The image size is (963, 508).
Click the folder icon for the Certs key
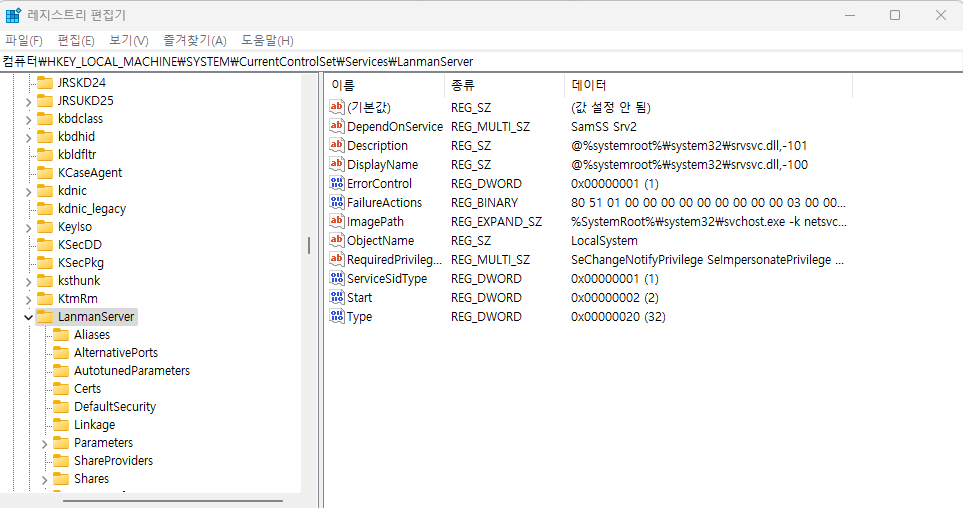tap(61, 389)
